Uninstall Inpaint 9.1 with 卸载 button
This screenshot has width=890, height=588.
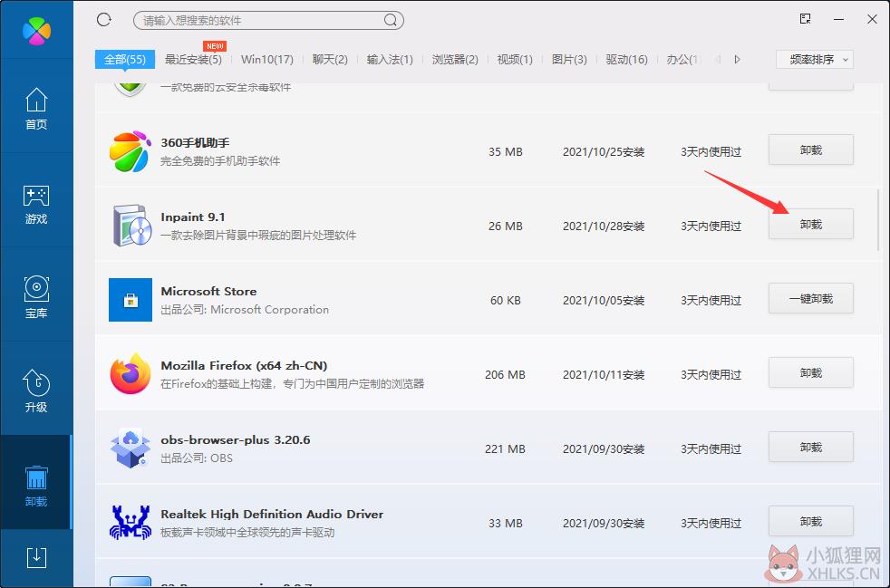(811, 224)
